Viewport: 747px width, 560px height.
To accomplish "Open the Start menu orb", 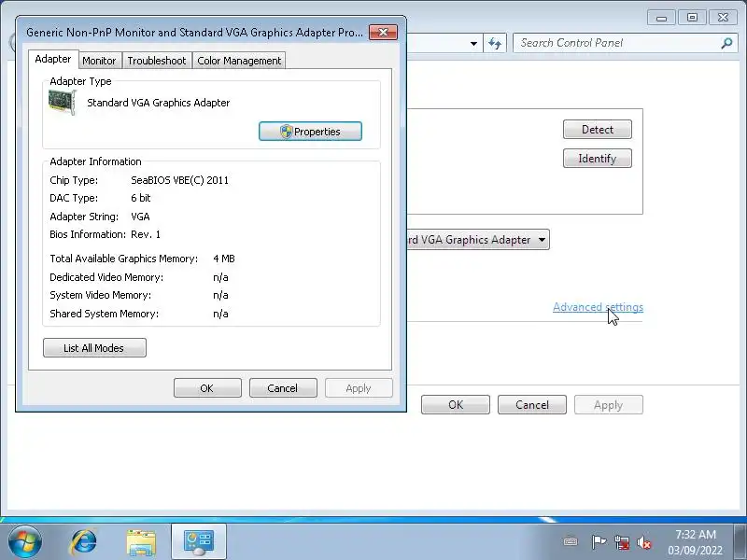I will pos(24,541).
